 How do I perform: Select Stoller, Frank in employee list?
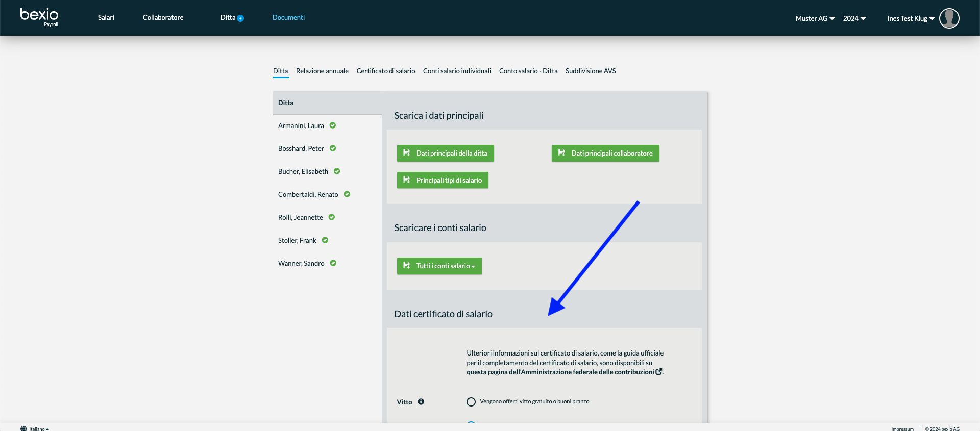point(297,240)
